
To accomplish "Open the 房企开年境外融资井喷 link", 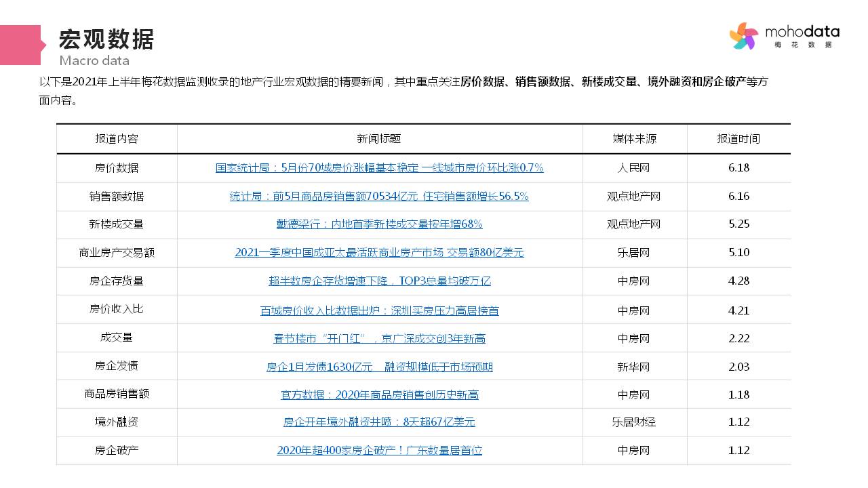I will (379, 422).
